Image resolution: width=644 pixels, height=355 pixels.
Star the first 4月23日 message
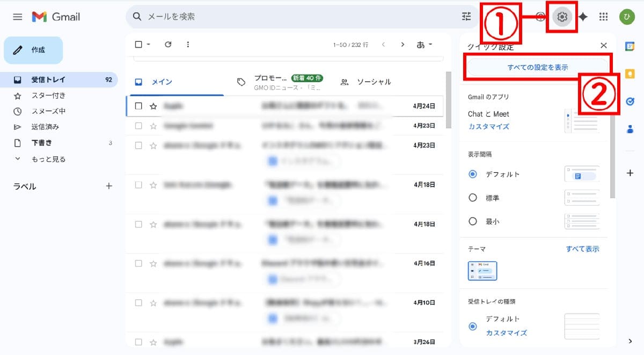[153, 126]
